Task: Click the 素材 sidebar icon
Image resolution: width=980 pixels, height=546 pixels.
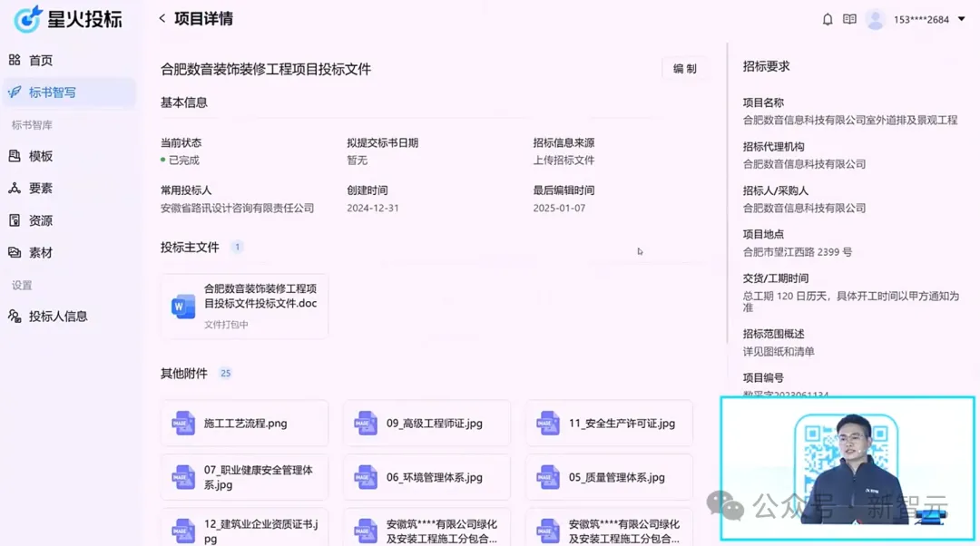Action: point(15,252)
